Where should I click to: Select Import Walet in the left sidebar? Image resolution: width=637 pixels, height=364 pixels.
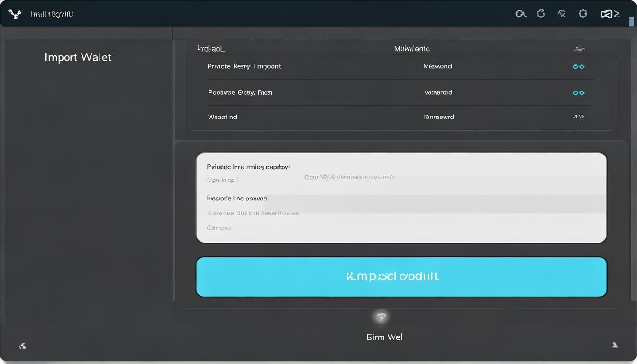(78, 57)
